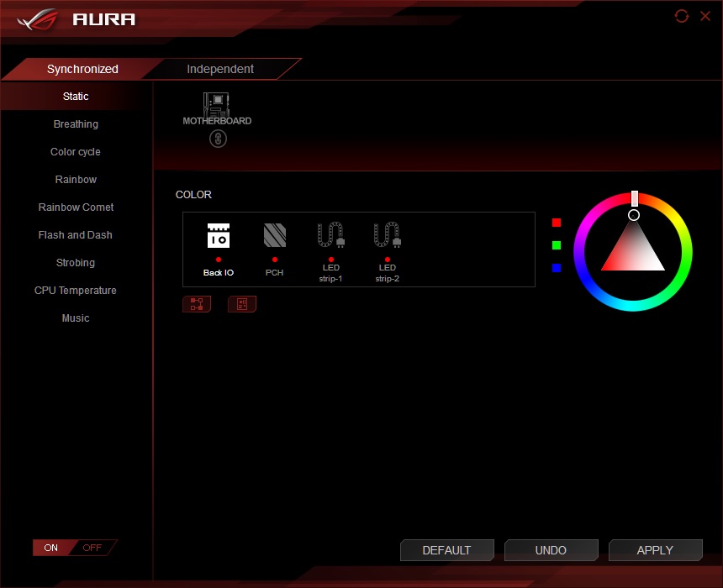723x588 pixels.
Task: Click the Back IO red indicator dot
Action: click(x=219, y=260)
